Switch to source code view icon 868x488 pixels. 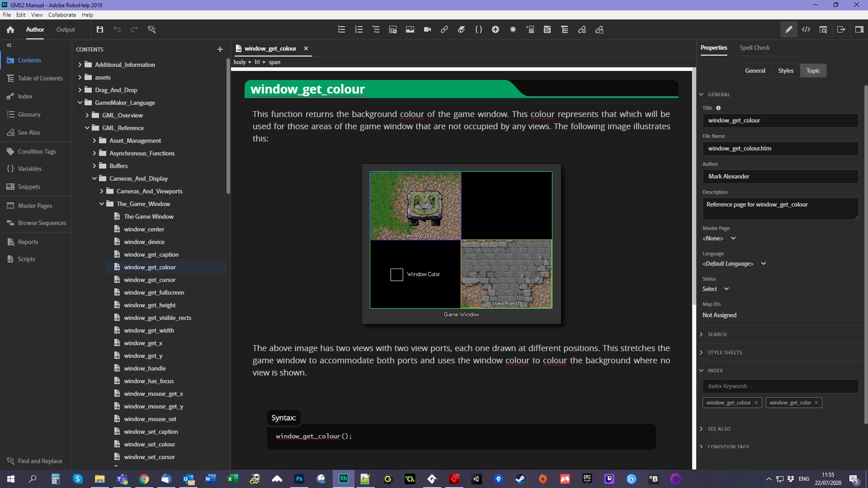click(x=806, y=29)
